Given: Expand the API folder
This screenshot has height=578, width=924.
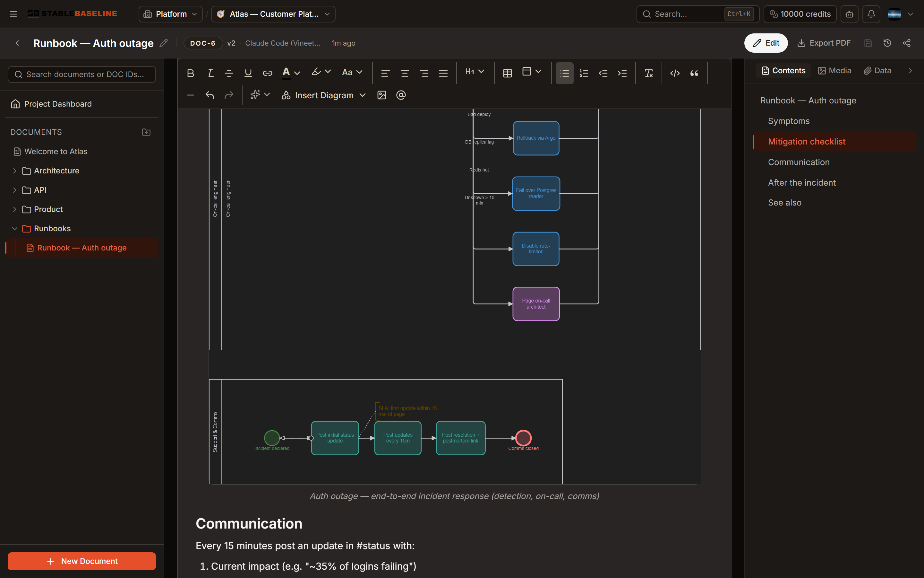Looking at the screenshot, I should (14, 190).
